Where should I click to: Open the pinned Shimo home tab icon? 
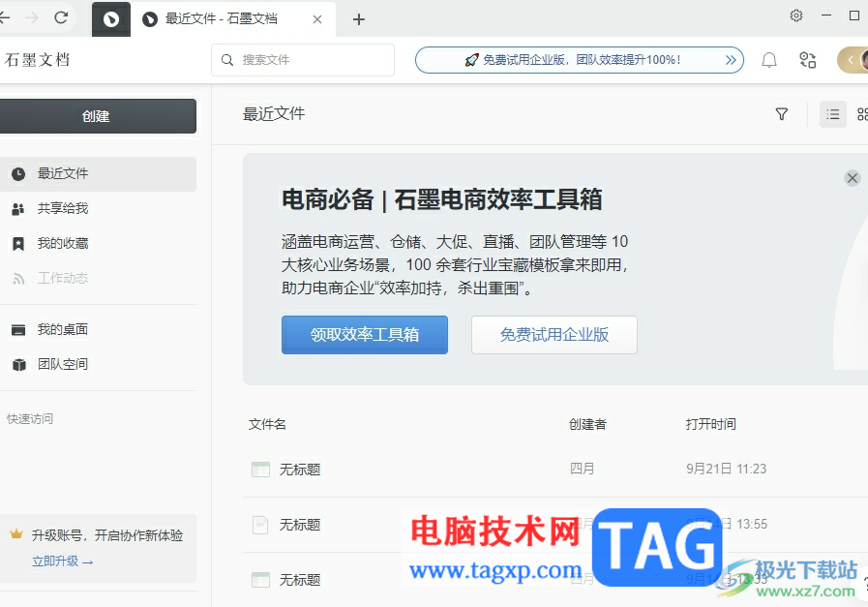(x=110, y=19)
